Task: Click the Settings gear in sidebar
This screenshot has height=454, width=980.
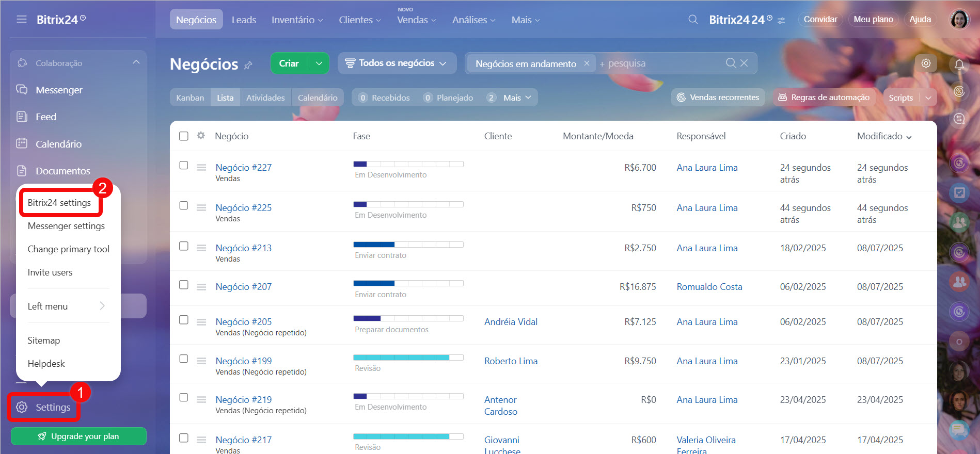Action: coord(22,407)
